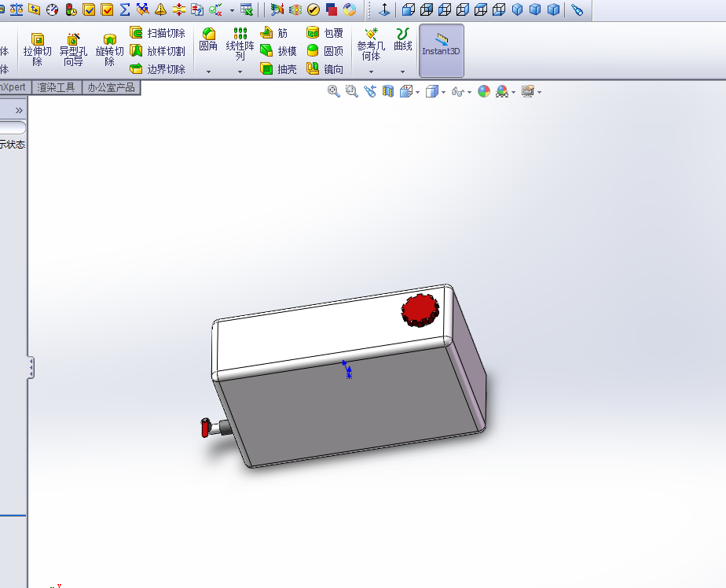Click the 镜向 mirror tool
This screenshot has width=726, height=588.
click(324, 69)
